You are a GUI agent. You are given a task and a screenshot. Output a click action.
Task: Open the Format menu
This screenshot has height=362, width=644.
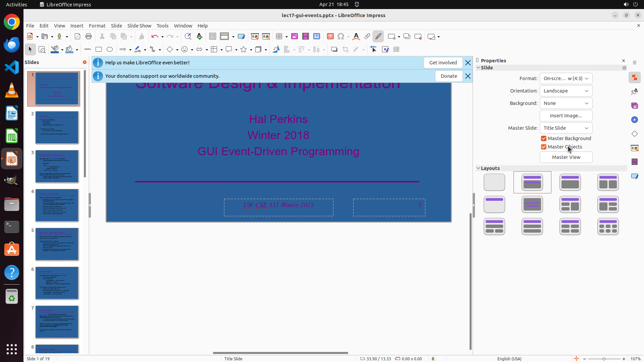click(x=97, y=26)
